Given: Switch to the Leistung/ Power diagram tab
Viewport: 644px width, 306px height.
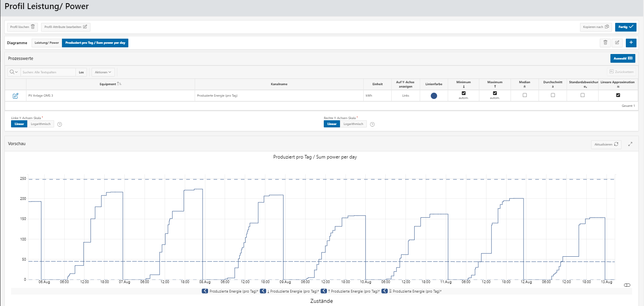Looking at the screenshot, I should (47, 43).
